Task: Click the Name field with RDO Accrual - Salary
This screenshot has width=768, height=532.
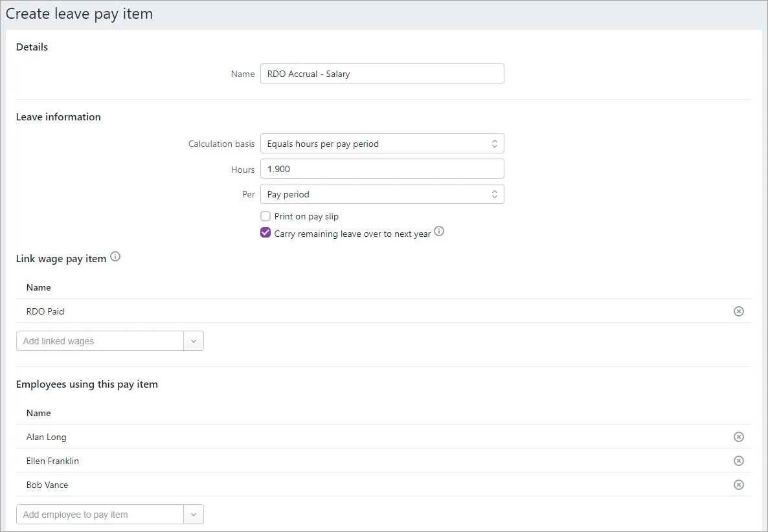Action: pyautogui.click(x=382, y=73)
